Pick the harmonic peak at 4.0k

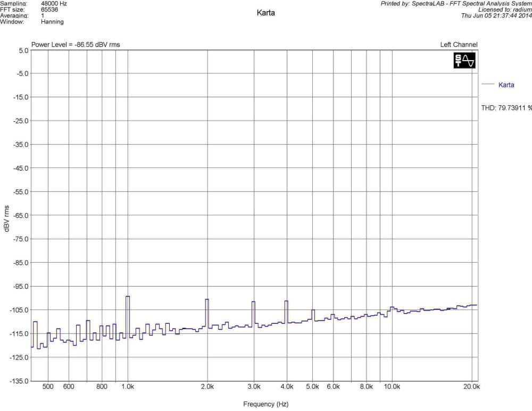pyautogui.click(x=286, y=302)
